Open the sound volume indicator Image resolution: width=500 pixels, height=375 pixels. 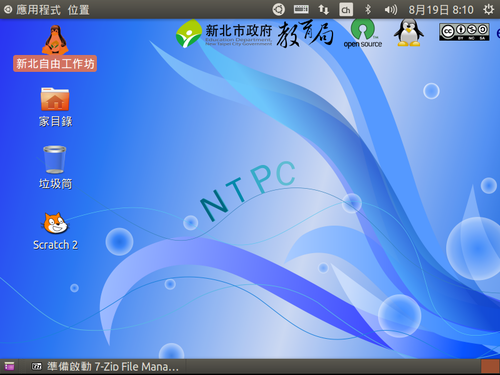(x=391, y=10)
